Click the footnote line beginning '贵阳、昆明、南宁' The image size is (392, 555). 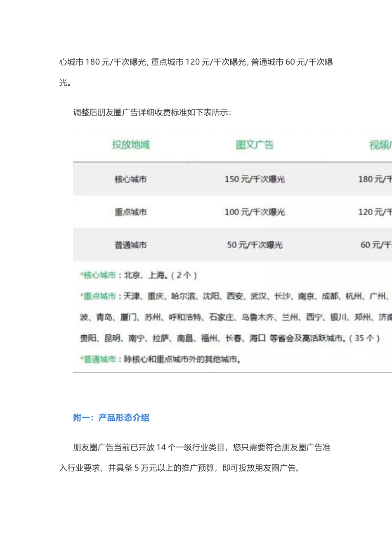pos(230,338)
